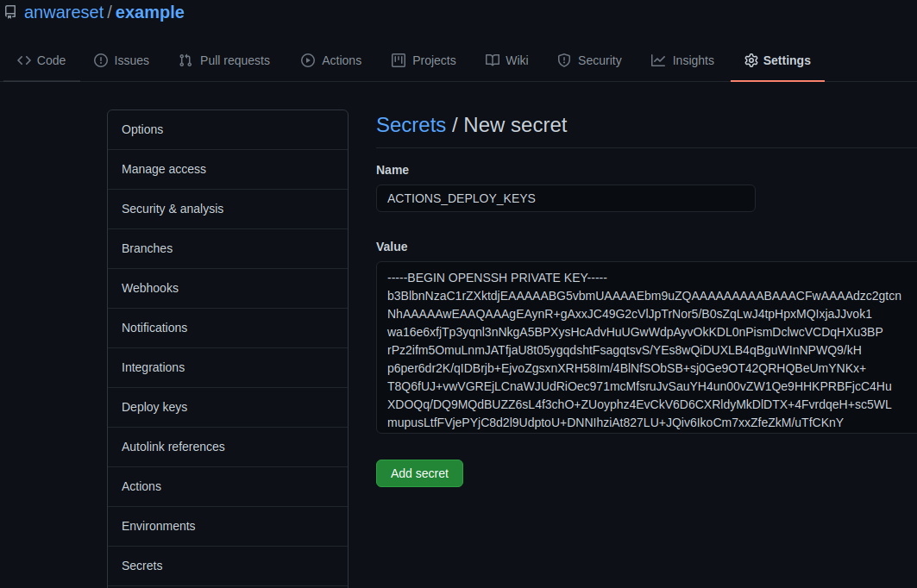
Task: Select Deploy keys in settings sidebar
Action: (x=154, y=407)
